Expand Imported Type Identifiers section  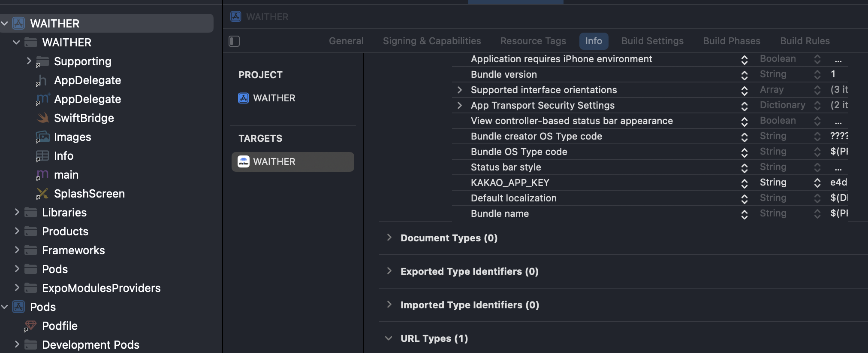coord(389,304)
